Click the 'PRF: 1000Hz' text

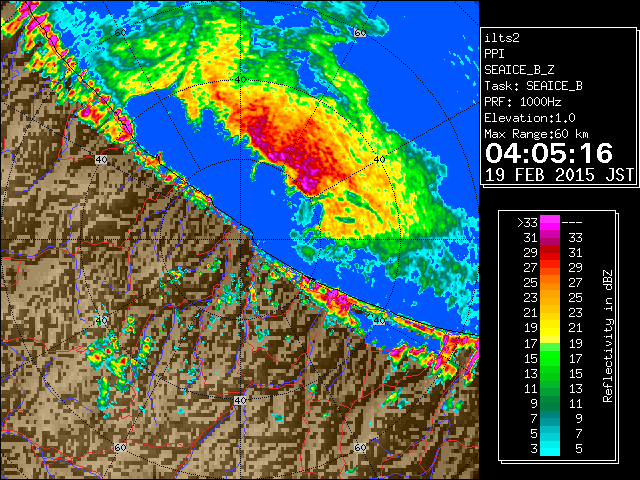click(522, 102)
